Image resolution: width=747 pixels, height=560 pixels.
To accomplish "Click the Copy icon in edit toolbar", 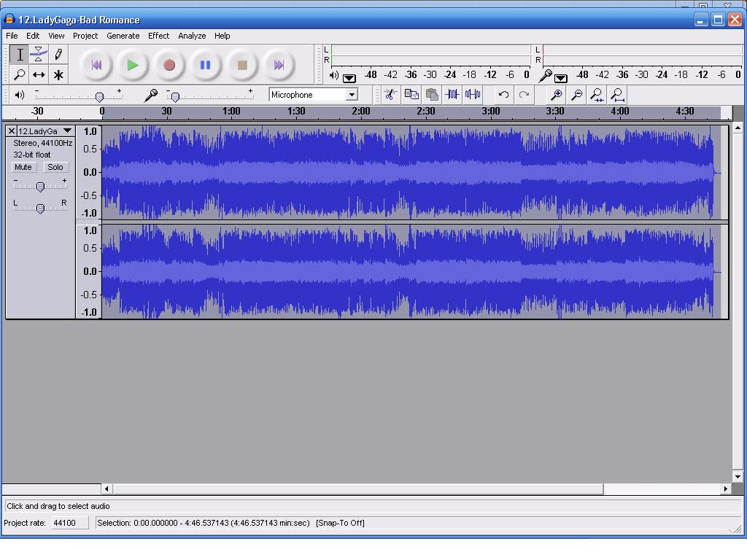I will coord(411,95).
